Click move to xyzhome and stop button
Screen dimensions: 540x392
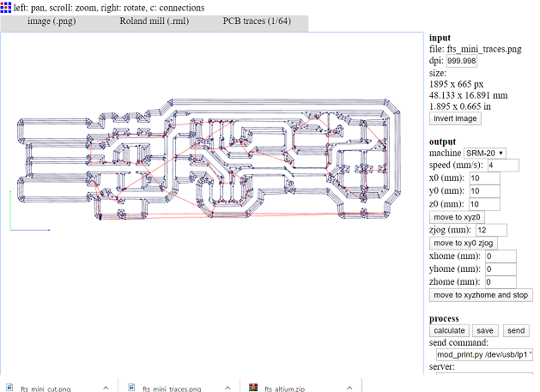pyautogui.click(x=481, y=295)
